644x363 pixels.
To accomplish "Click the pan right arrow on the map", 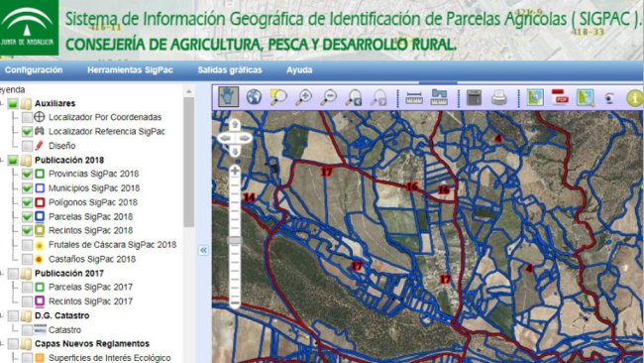I will point(245,138).
